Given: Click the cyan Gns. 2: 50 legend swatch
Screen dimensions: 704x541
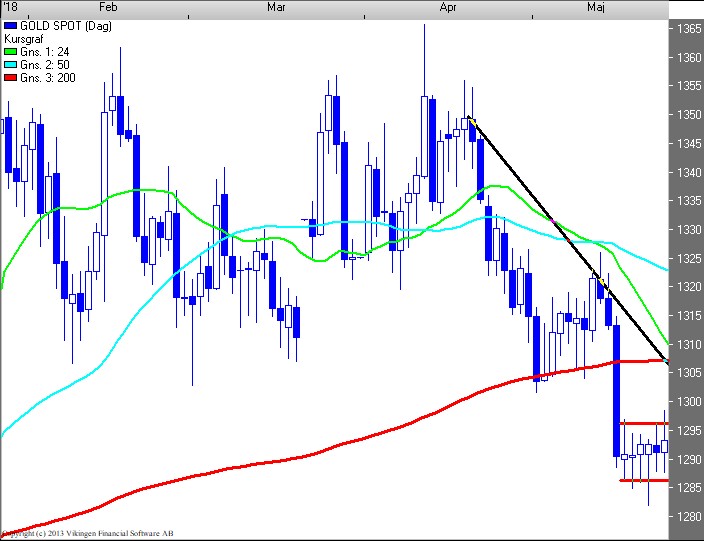Looking at the screenshot, I should 11,64.
